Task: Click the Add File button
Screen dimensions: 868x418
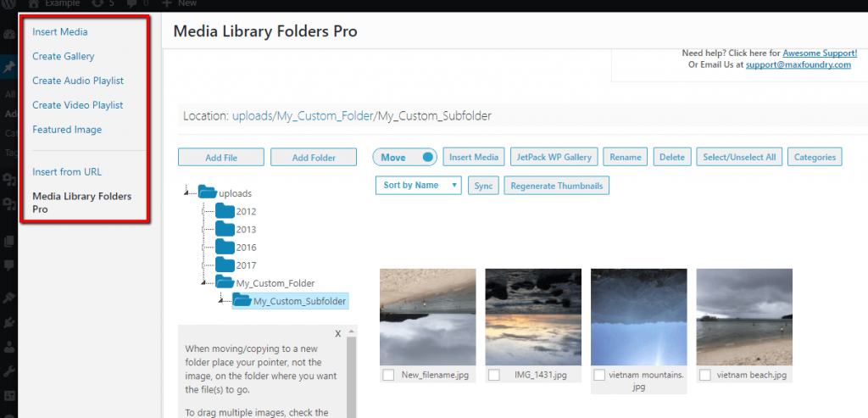Action: (221, 157)
